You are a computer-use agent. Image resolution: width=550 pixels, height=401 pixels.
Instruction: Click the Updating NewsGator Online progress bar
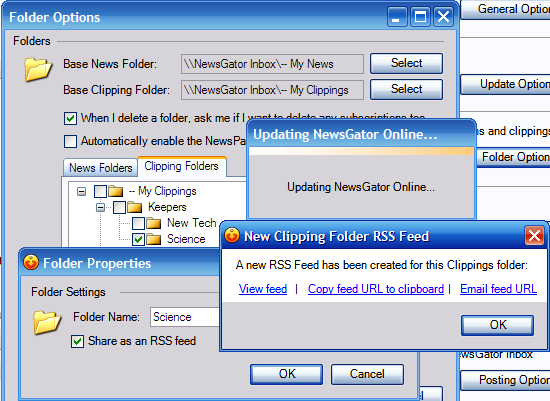click(361, 151)
